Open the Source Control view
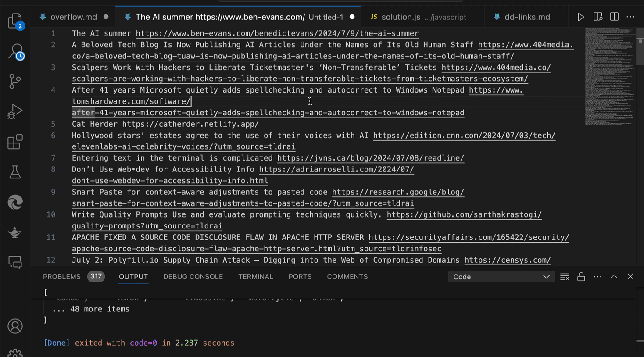Viewport: 644px width, 357px height. click(15, 81)
